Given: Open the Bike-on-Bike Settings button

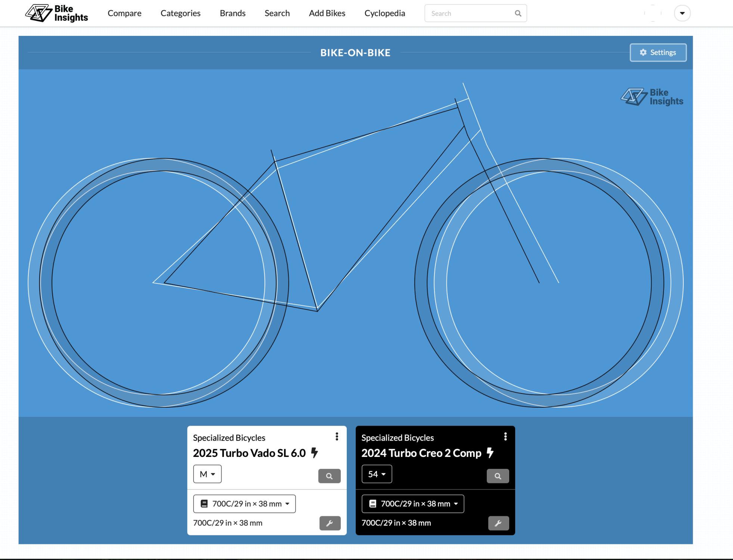Looking at the screenshot, I should tap(658, 52).
